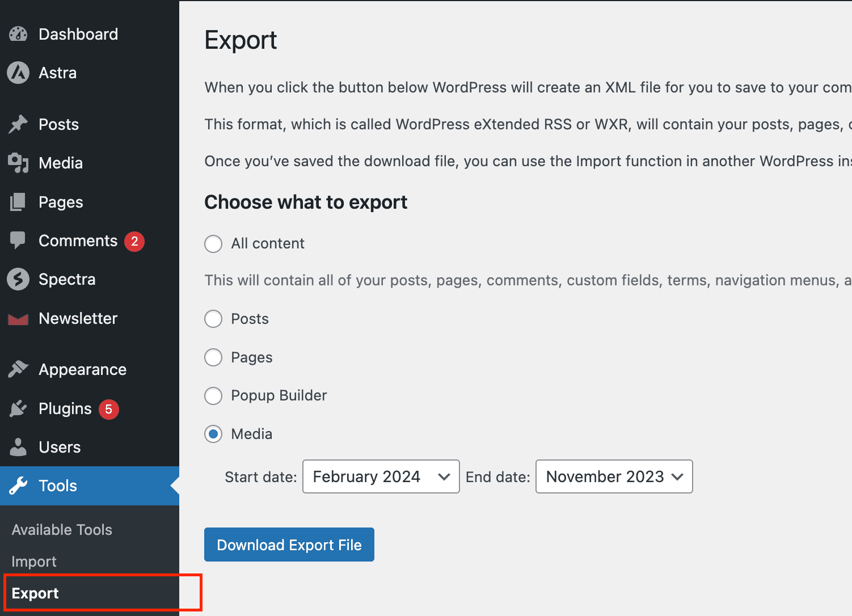The image size is (852, 616).
Task: Open the Export submenu link
Action: coord(35,593)
